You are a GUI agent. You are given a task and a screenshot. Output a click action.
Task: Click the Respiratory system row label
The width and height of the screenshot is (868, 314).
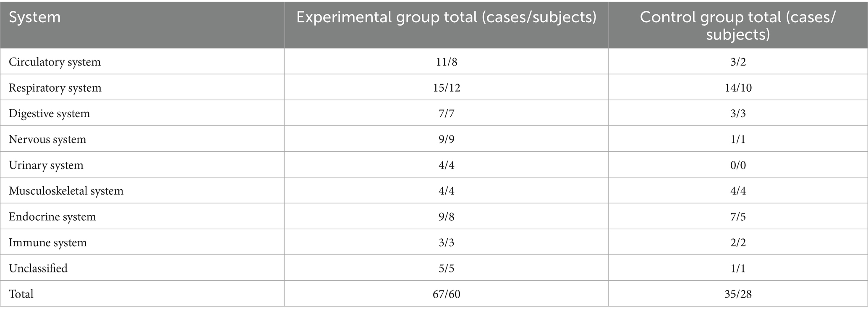click(x=55, y=88)
